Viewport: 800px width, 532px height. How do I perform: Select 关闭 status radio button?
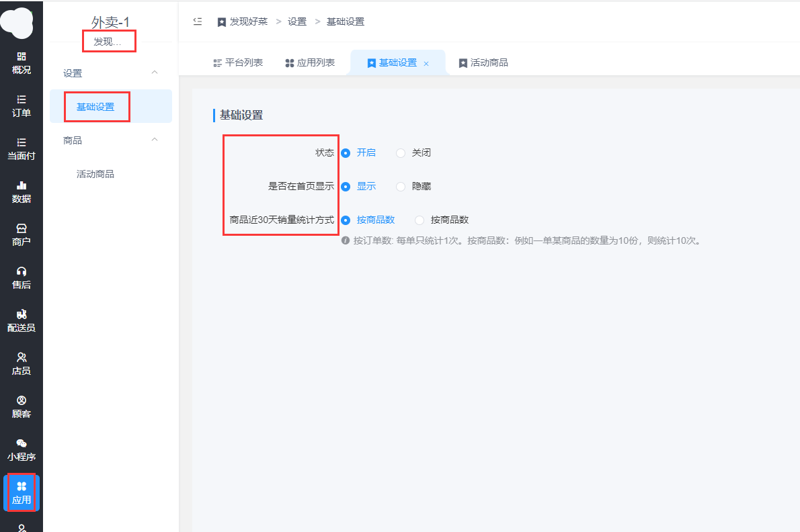(x=401, y=153)
